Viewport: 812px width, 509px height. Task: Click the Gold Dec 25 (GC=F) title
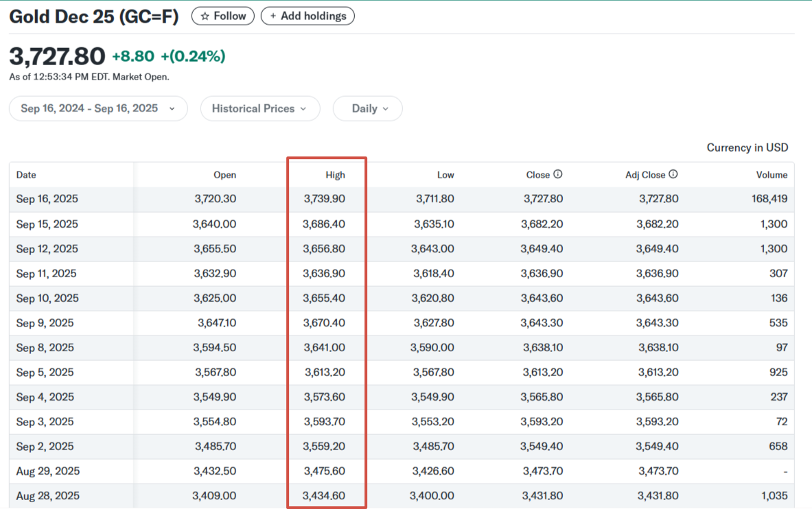(x=94, y=16)
